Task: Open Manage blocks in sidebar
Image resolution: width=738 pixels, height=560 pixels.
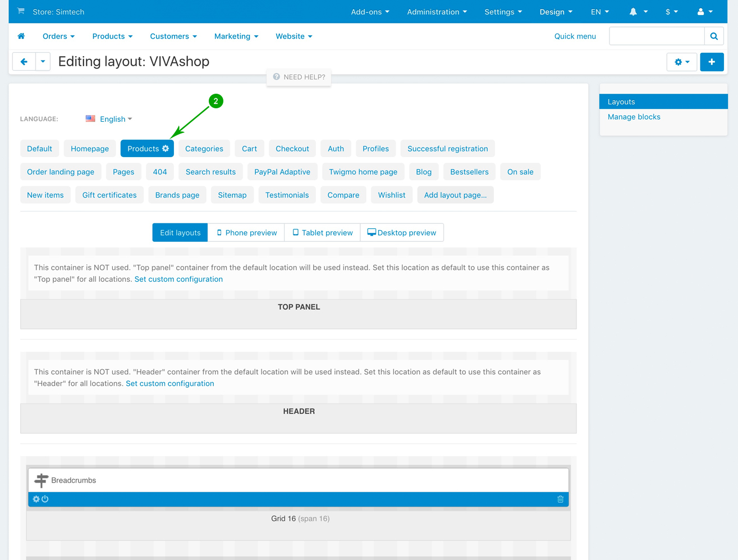Action: click(634, 117)
